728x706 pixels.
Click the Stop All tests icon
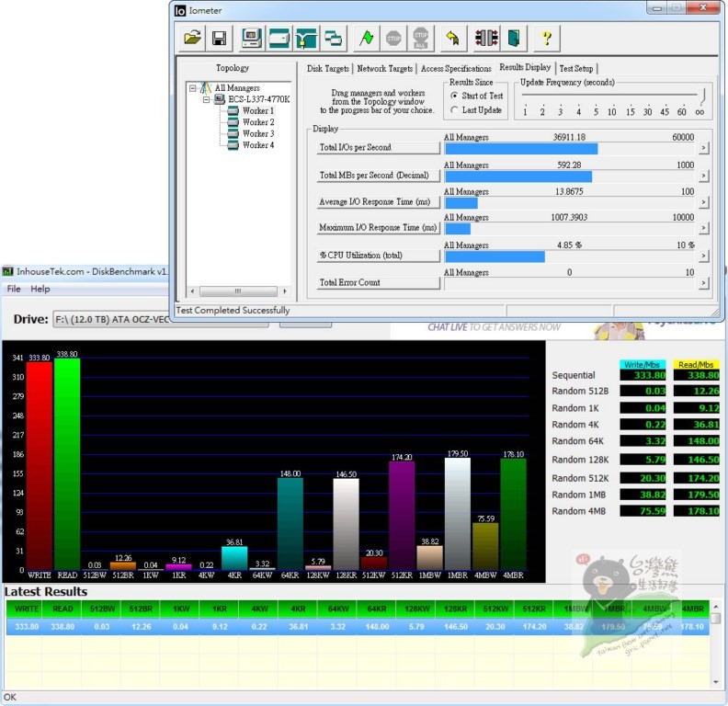pos(421,38)
